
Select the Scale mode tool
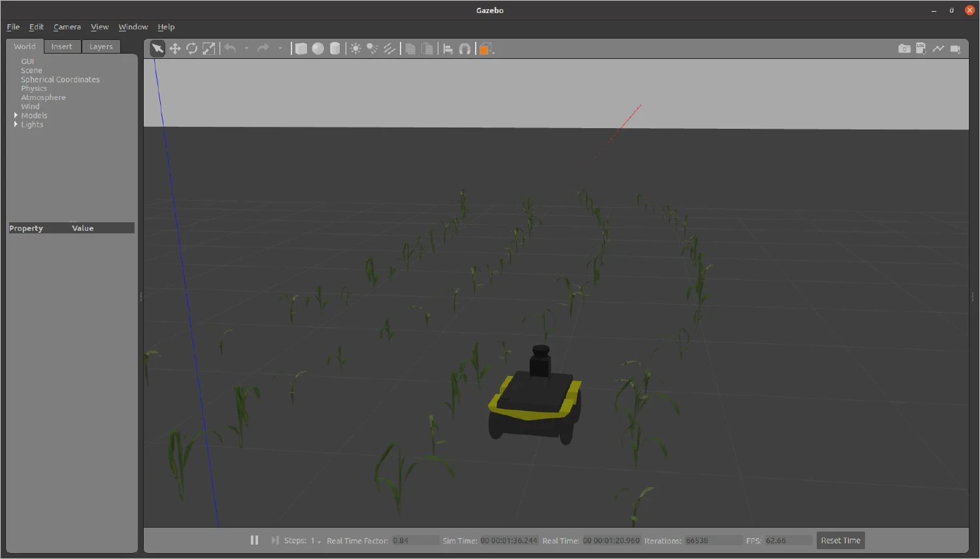tap(209, 48)
